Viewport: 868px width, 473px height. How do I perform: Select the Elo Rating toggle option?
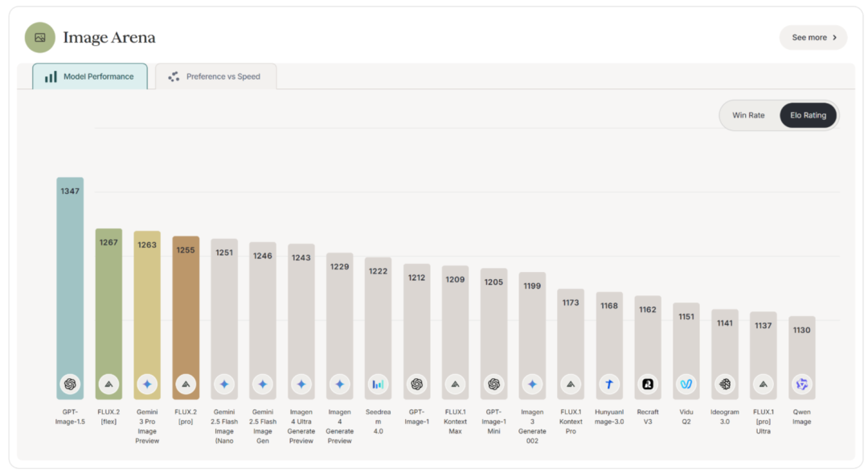click(808, 115)
